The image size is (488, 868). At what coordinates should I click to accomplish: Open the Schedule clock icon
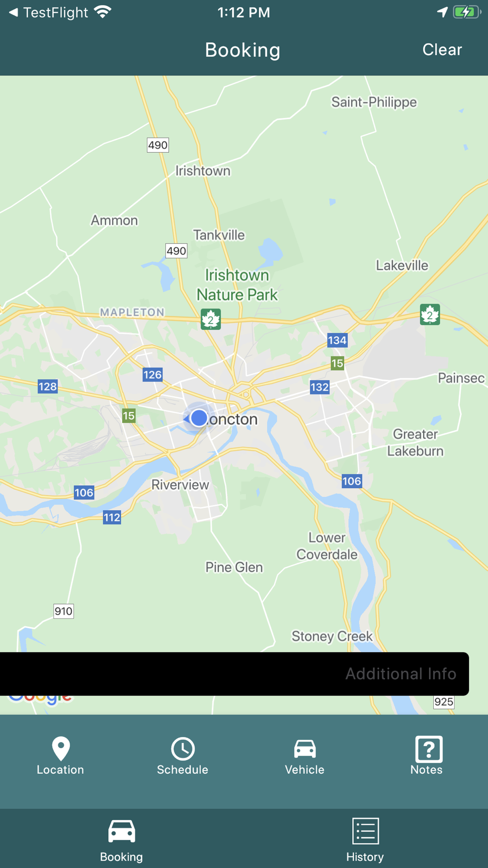[183, 748]
